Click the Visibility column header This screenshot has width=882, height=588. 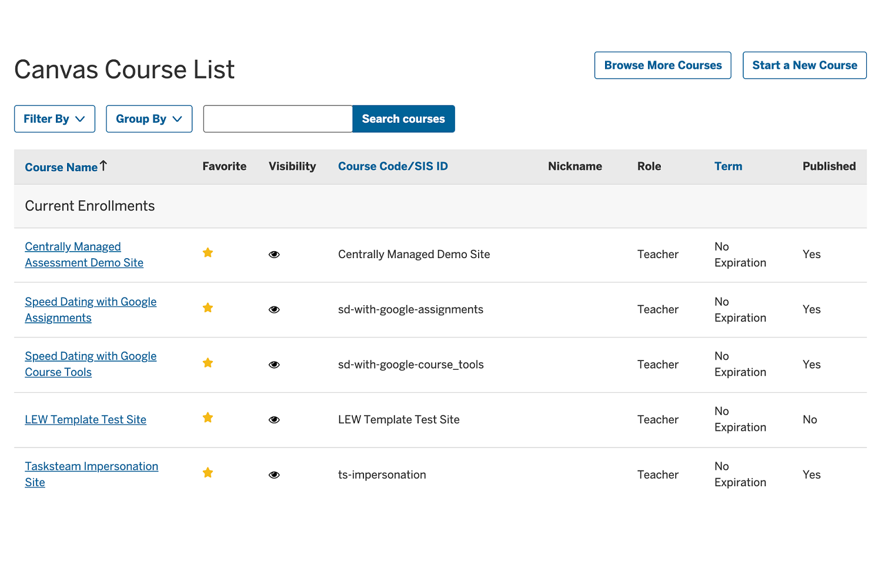[292, 166]
